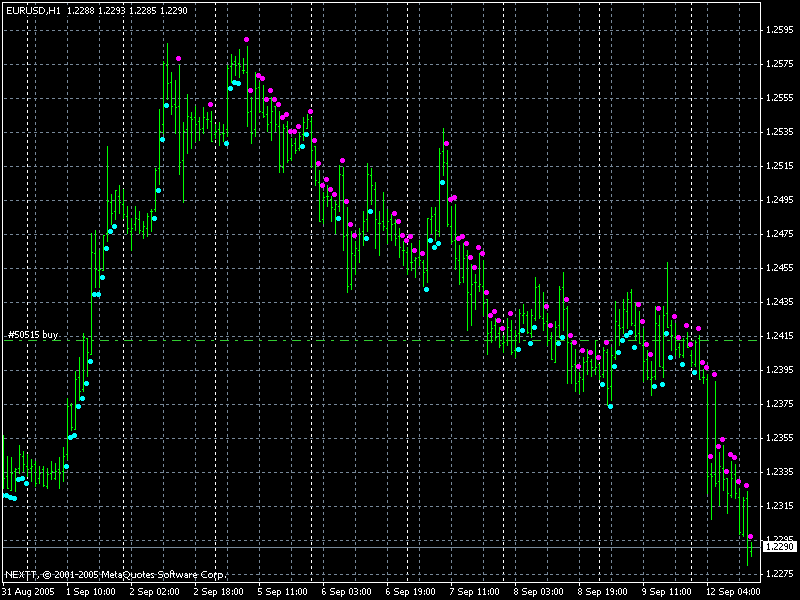The height and width of the screenshot is (600, 800).
Task: Click the 31 Aug 2005 date label
Action: [26, 591]
